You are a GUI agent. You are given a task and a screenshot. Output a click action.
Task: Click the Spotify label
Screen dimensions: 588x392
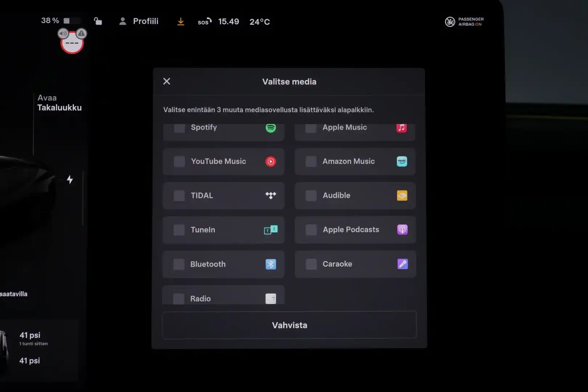point(204,127)
